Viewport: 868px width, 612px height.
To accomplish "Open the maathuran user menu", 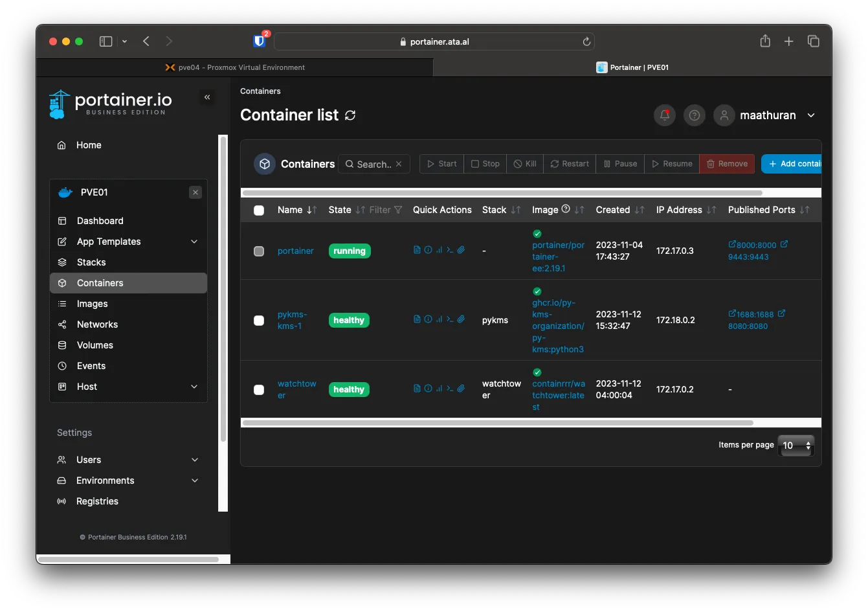I will [765, 115].
